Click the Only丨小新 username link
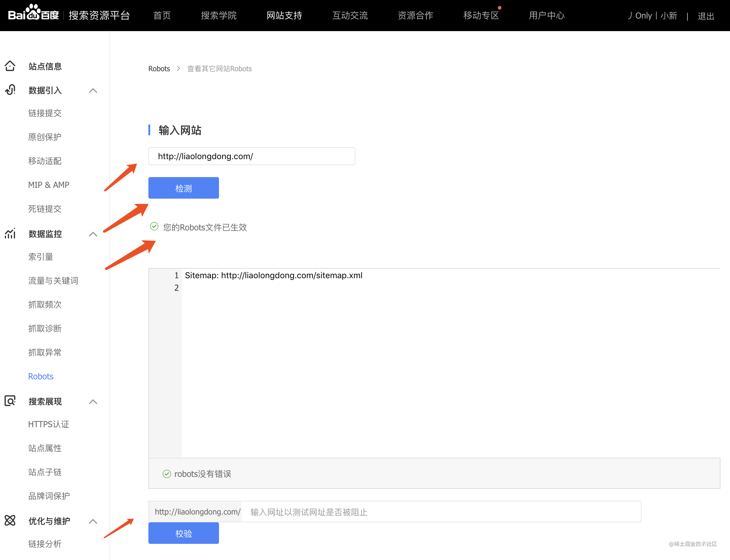 point(653,16)
